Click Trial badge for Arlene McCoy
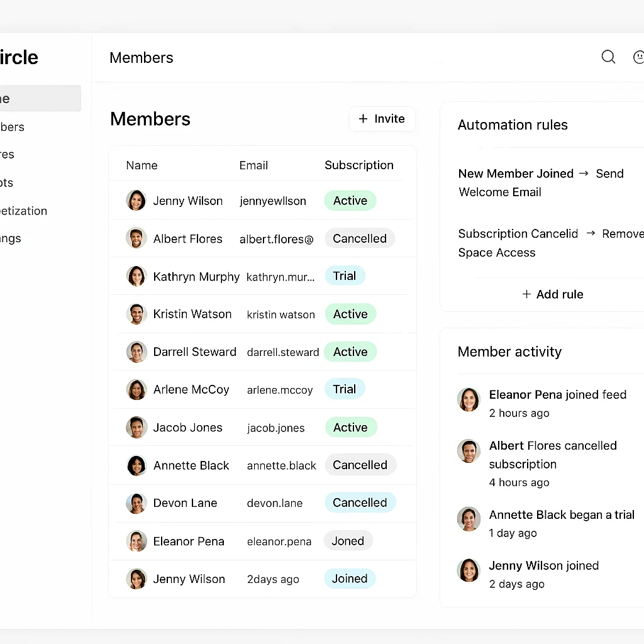Image resolution: width=644 pixels, height=644 pixels. (345, 389)
